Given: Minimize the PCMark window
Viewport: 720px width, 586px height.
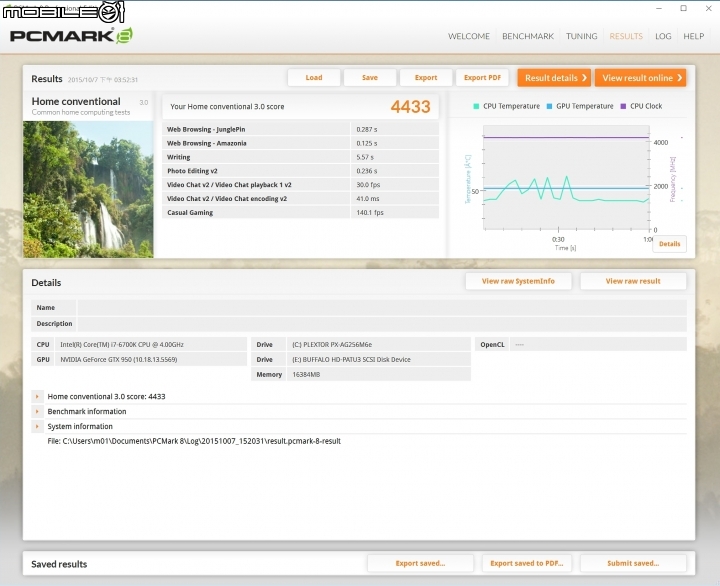Looking at the screenshot, I should click(659, 8).
